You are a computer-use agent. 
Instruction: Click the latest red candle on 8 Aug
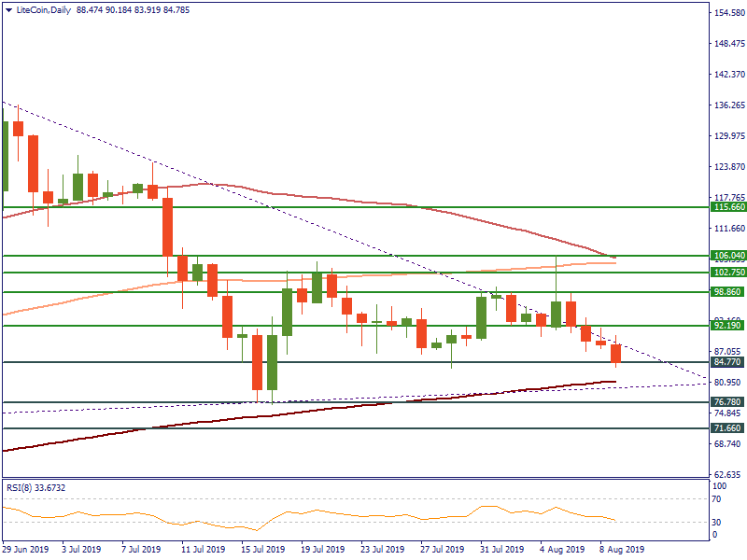[x=616, y=354]
